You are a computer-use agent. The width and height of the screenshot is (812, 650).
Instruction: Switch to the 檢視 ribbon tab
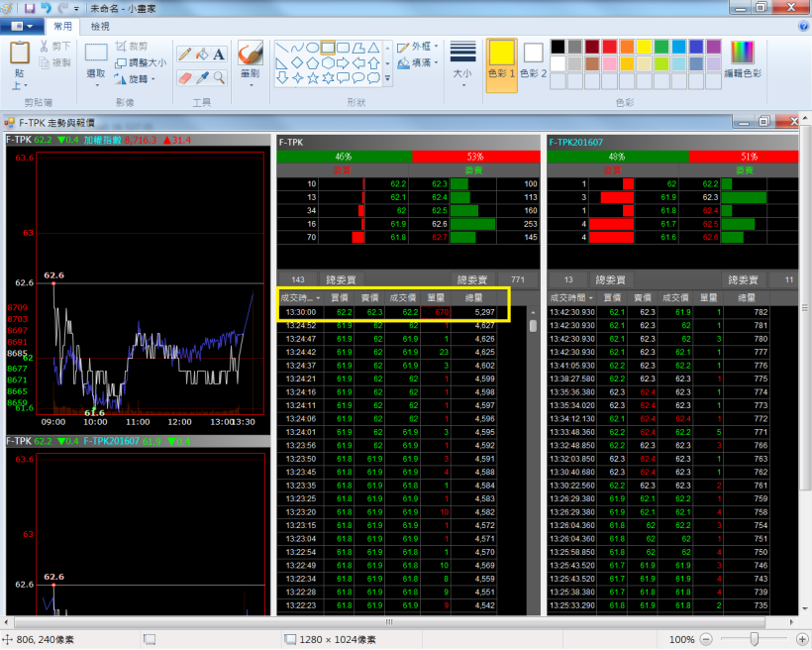pos(100,26)
